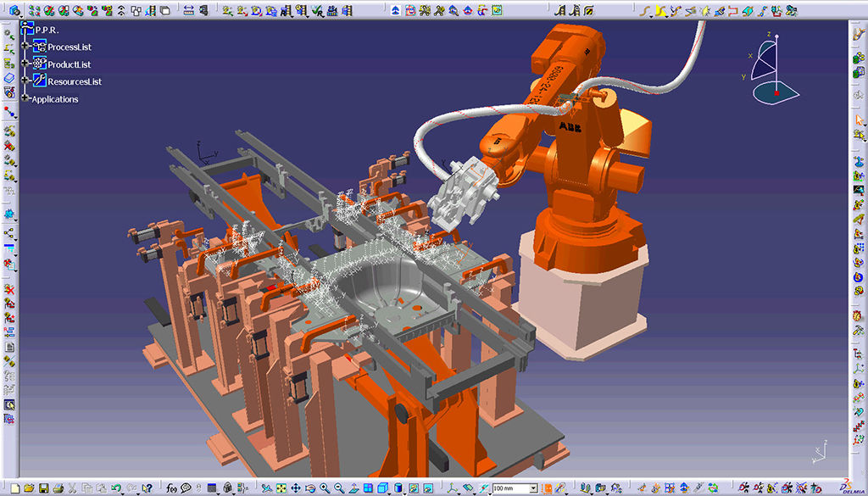This screenshot has width=868, height=496.
Task: Click the Formula f(x) icon
Action: [171, 488]
